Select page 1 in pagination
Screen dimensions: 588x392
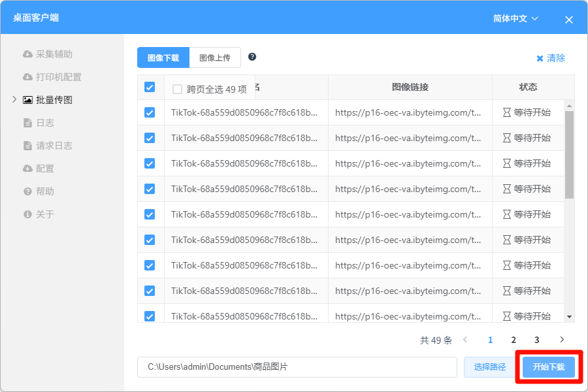coord(490,340)
